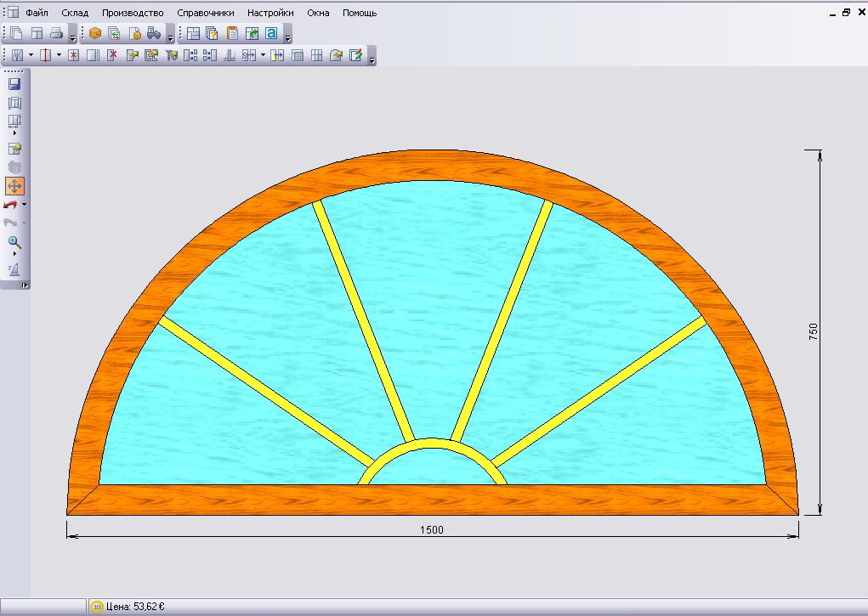This screenshot has width=868, height=616.
Task: Click the 'S' with arrow icon
Action: (x=249, y=55)
